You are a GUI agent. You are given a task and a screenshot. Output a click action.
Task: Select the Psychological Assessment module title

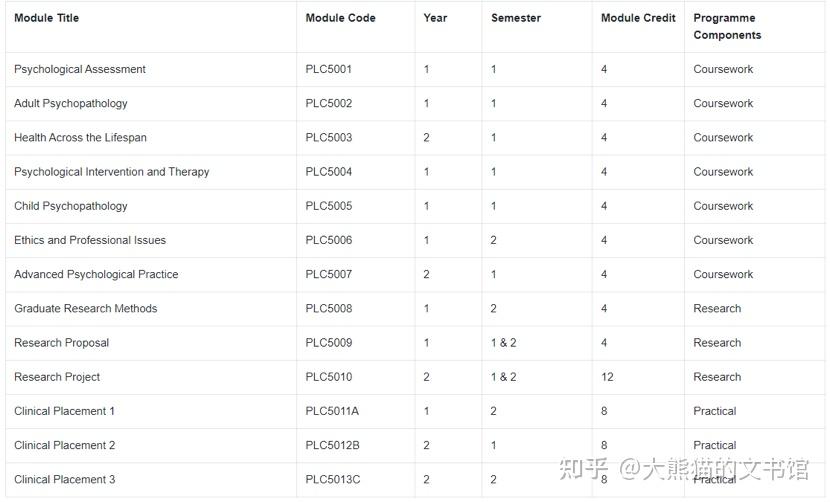(x=80, y=69)
